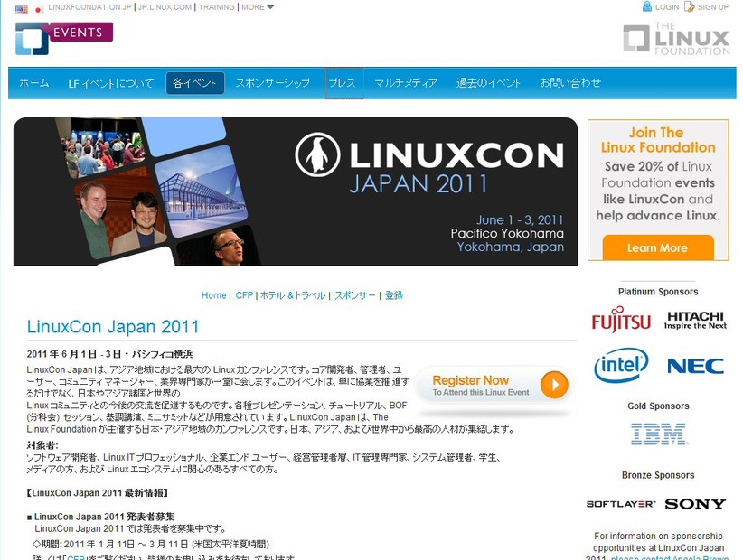Open the LF イベントについて menu item
The width and height of the screenshot is (743, 560).
click(111, 83)
